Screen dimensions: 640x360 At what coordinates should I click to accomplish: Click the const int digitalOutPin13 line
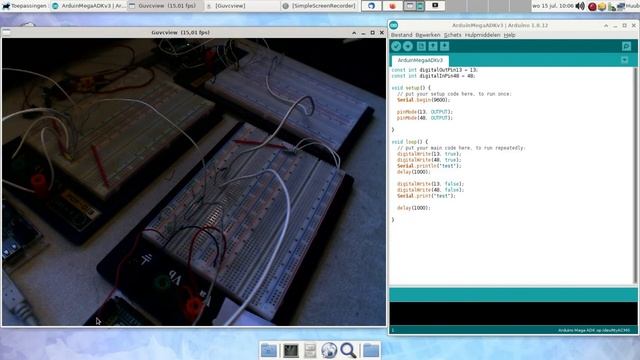pos(434,70)
